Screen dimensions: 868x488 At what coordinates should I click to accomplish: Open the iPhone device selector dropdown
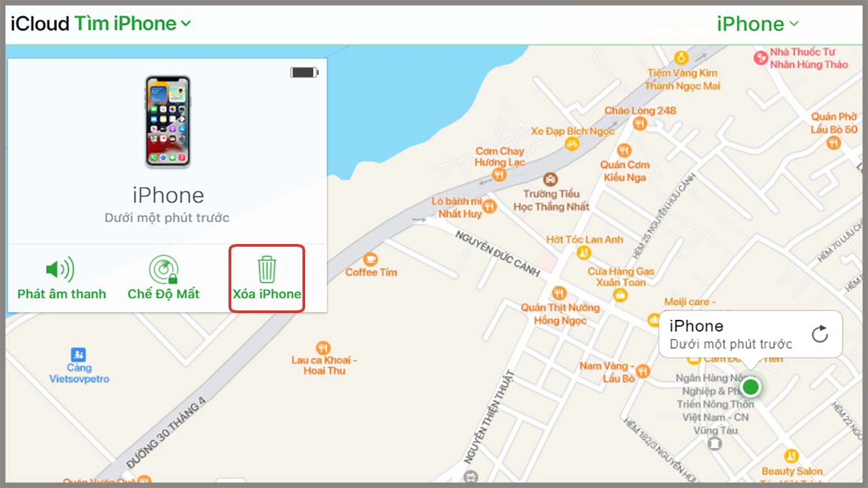click(x=758, y=24)
